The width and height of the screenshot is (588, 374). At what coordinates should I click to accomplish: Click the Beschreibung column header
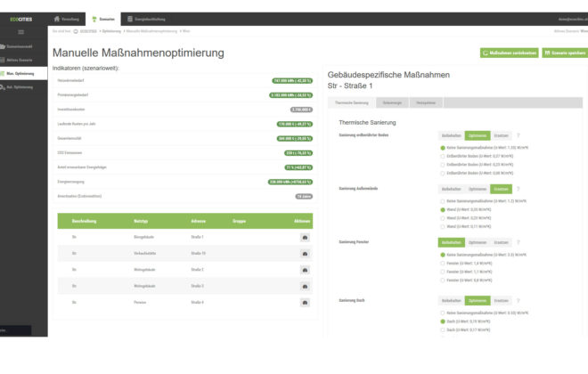point(84,221)
